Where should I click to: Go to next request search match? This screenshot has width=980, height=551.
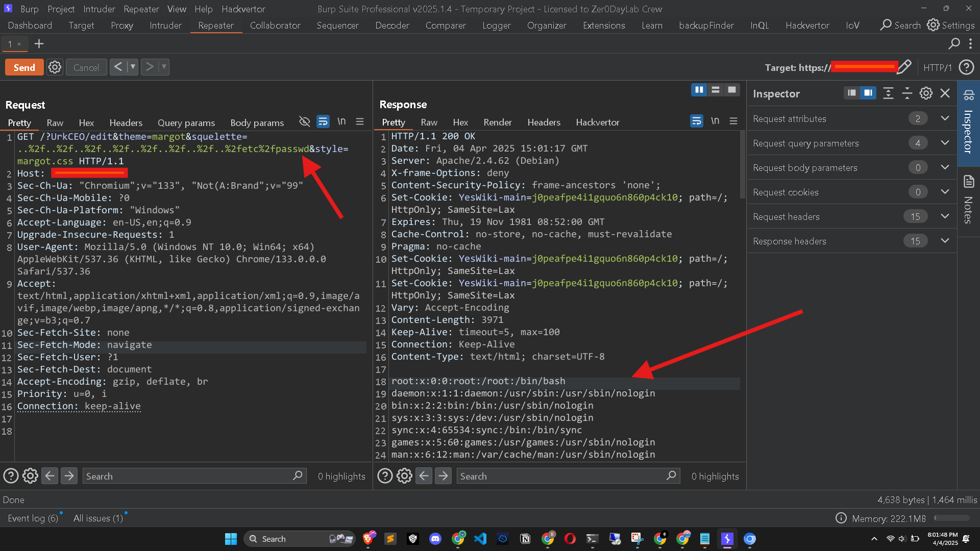coord(69,476)
